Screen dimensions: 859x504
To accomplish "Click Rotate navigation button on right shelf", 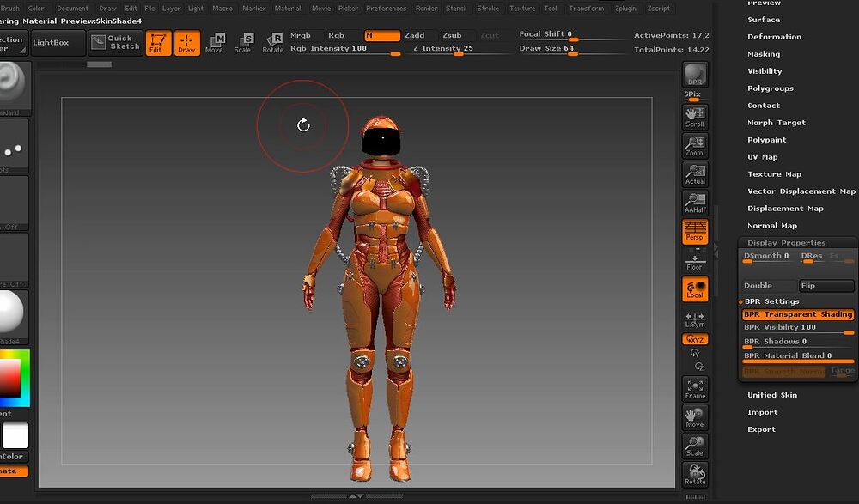I will pos(695,475).
